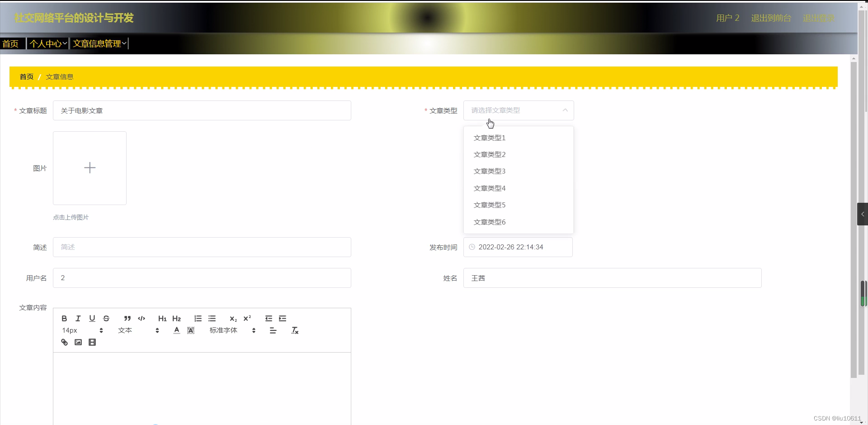Image resolution: width=868 pixels, height=425 pixels.
Task: Clear text formatting with the Tx icon
Action: 294,330
